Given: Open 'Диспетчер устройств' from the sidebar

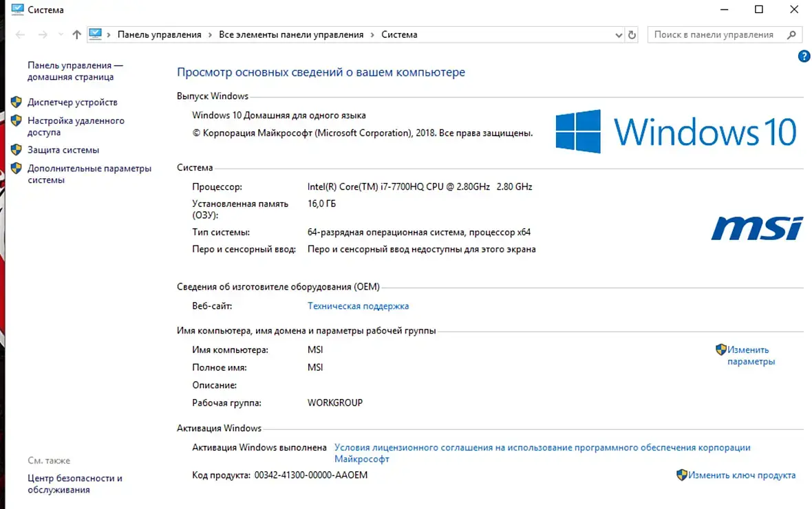Looking at the screenshot, I should coord(72,102).
